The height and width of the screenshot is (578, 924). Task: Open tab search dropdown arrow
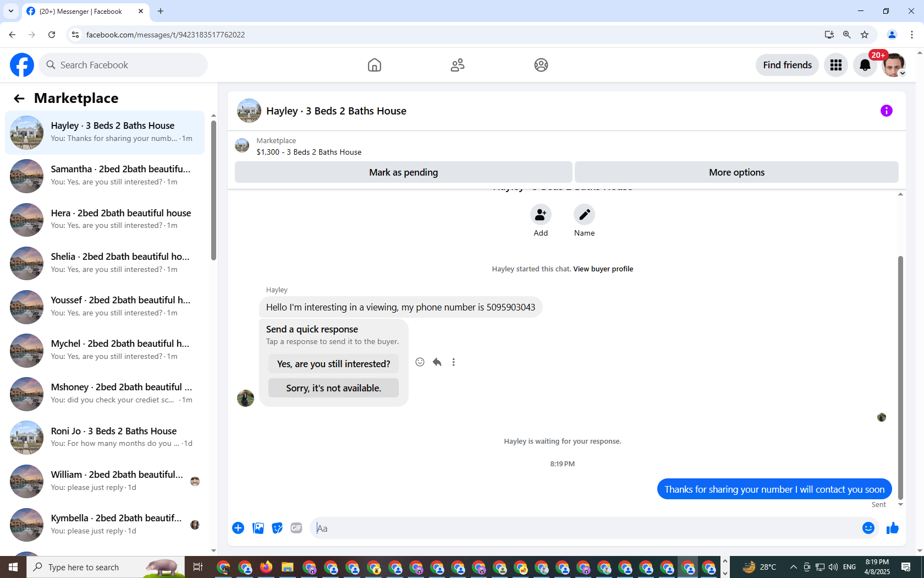coord(10,11)
